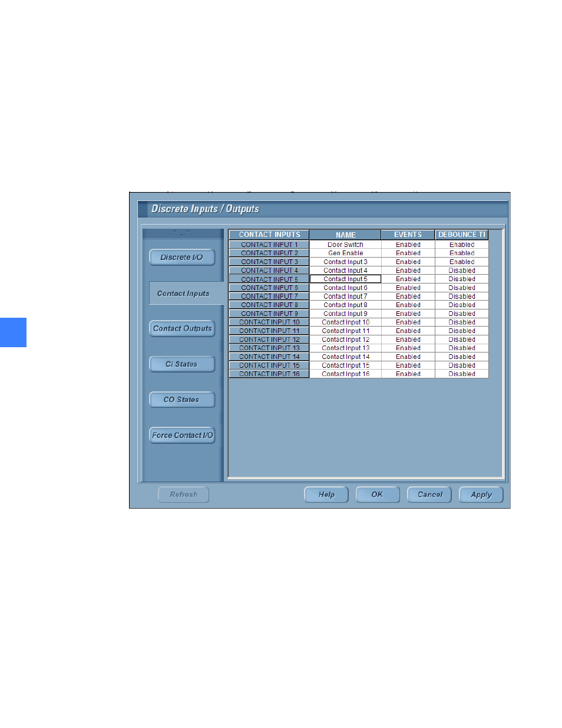562x728 pixels.
Task: Edit the Door Switch name cell
Action: coord(346,245)
